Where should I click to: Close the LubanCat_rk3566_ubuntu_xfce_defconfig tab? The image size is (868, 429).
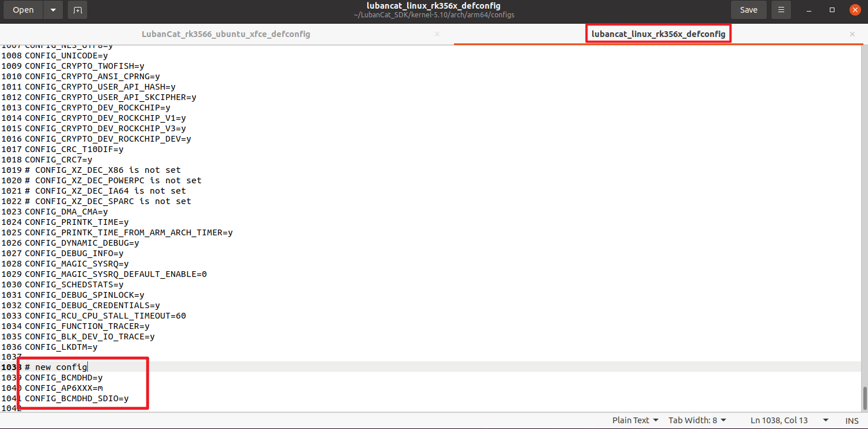(437, 34)
